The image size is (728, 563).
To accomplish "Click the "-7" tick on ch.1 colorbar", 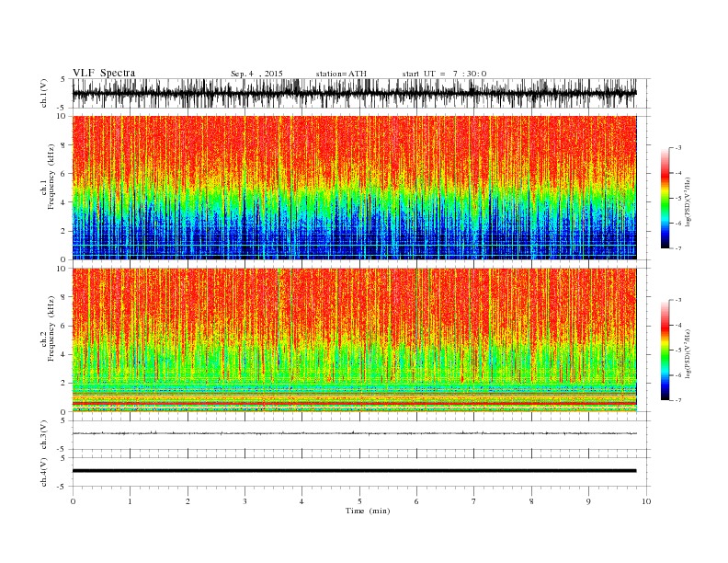I will (677, 249).
